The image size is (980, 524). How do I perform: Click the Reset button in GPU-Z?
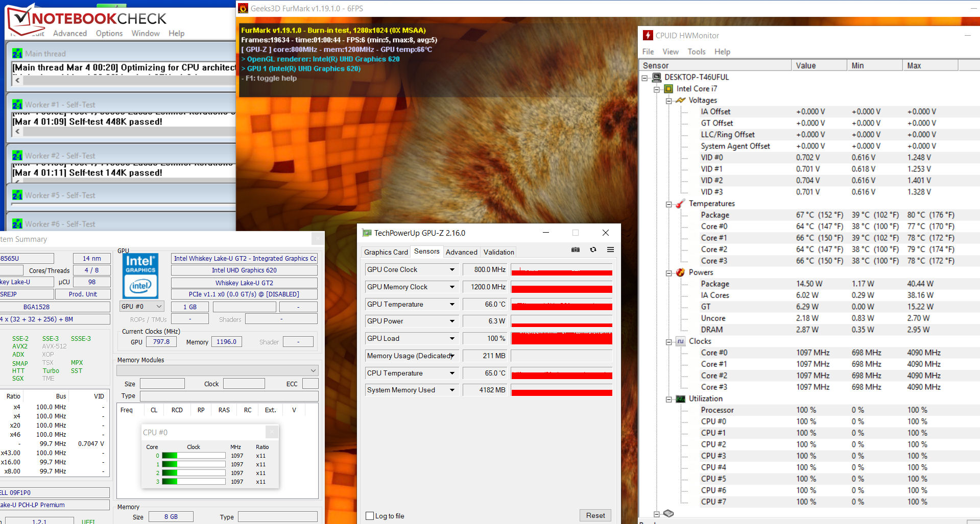pyautogui.click(x=595, y=515)
